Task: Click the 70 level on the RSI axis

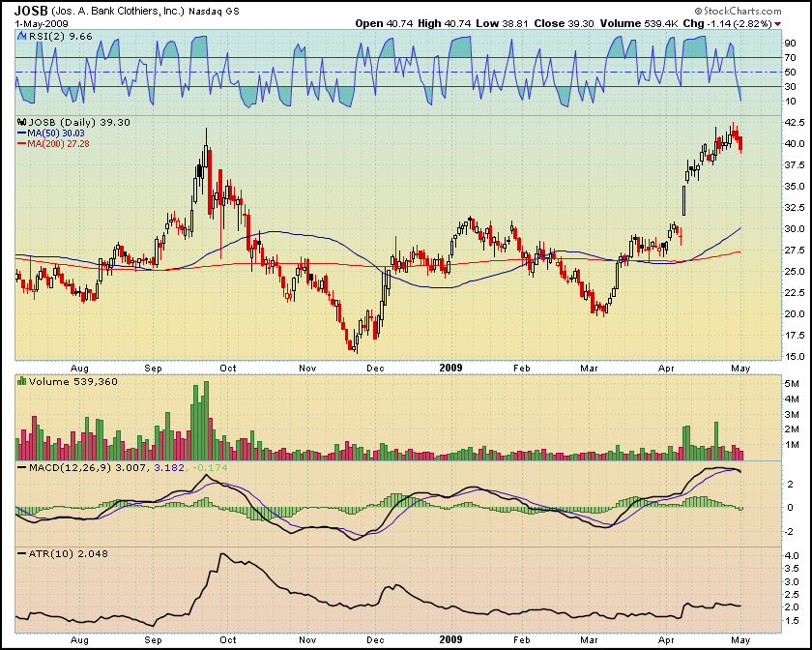Action: pos(791,57)
